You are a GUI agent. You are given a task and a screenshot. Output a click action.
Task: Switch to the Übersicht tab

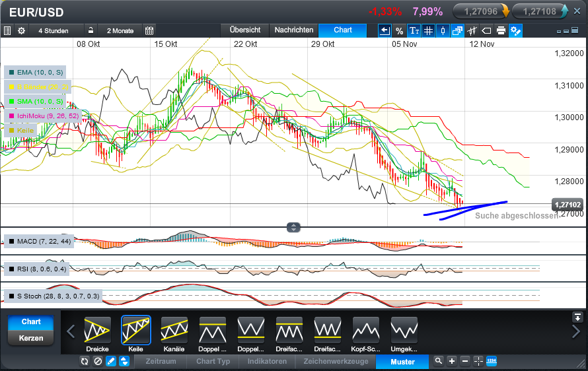[245, 30]
